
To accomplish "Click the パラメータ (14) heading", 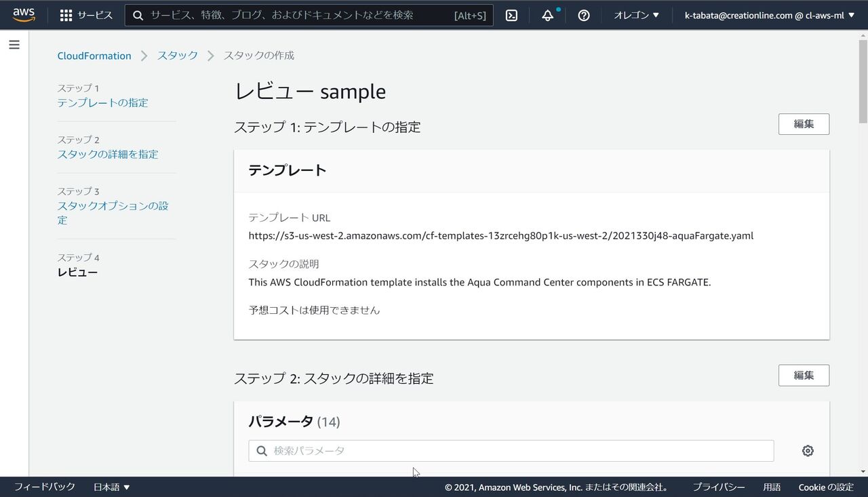I will tap(294, 422).
